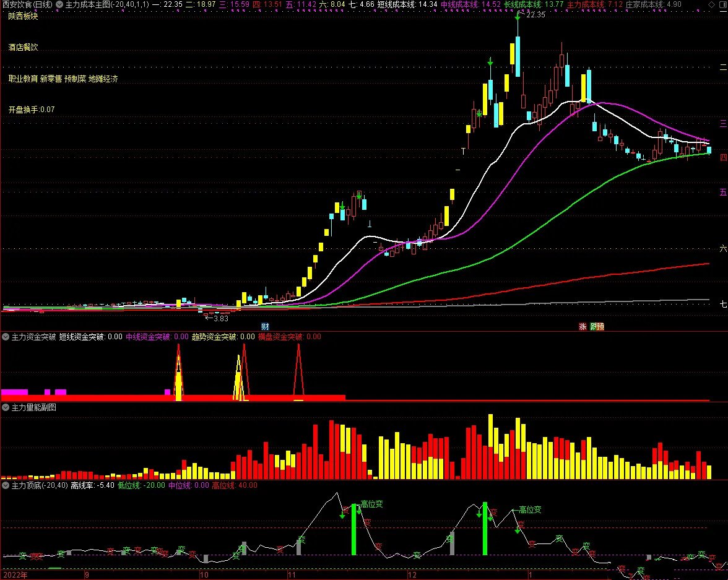Viewport: 728px width, 580px height.
Task: Click the yellow 预 marker icon
Action: (x=600, y=326)
